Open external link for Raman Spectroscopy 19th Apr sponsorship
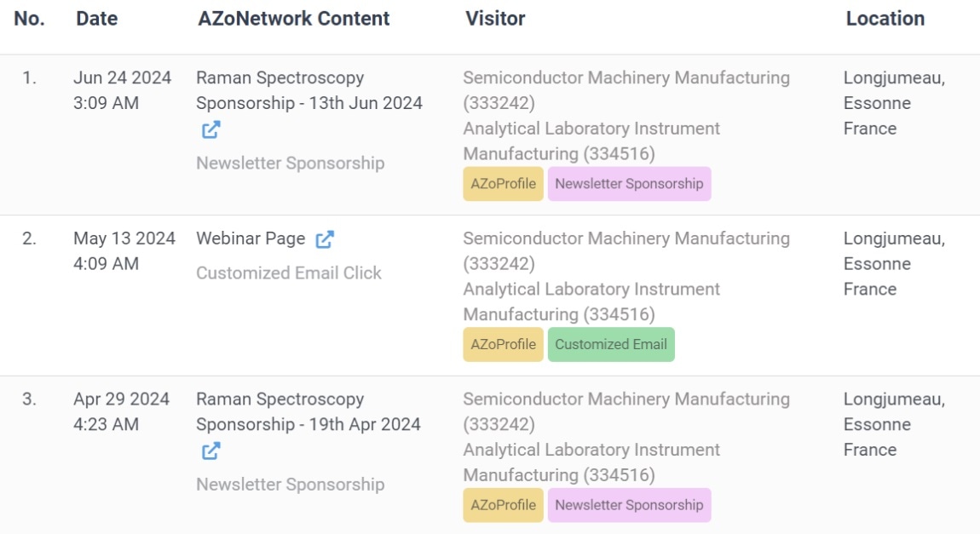980x534 pixels. [211, 451]
